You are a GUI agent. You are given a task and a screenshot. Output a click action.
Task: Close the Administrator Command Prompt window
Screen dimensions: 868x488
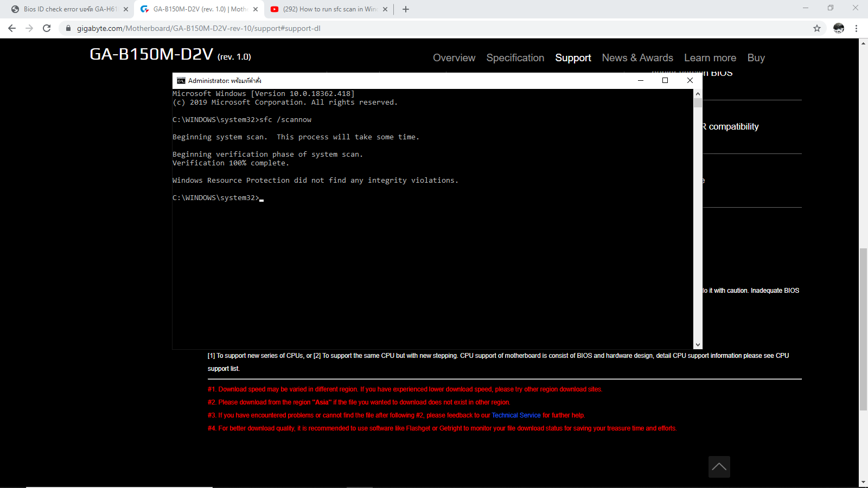click(690, 80)
